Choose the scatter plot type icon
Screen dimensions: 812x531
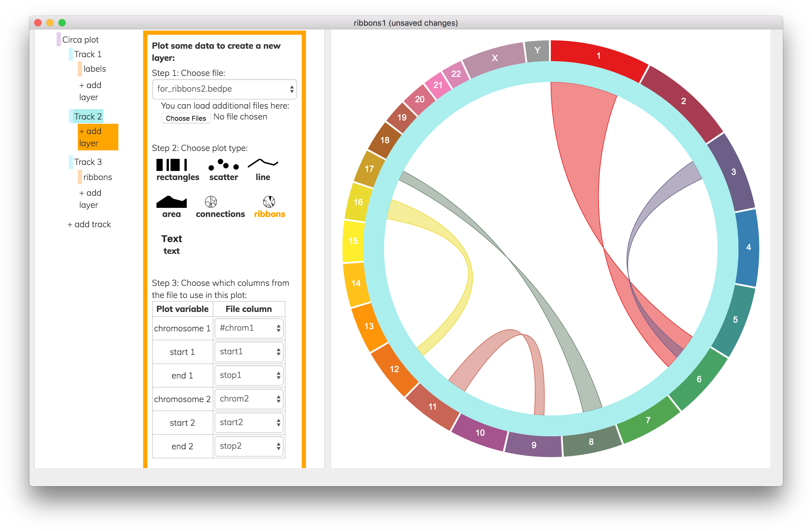coord(223,165)
